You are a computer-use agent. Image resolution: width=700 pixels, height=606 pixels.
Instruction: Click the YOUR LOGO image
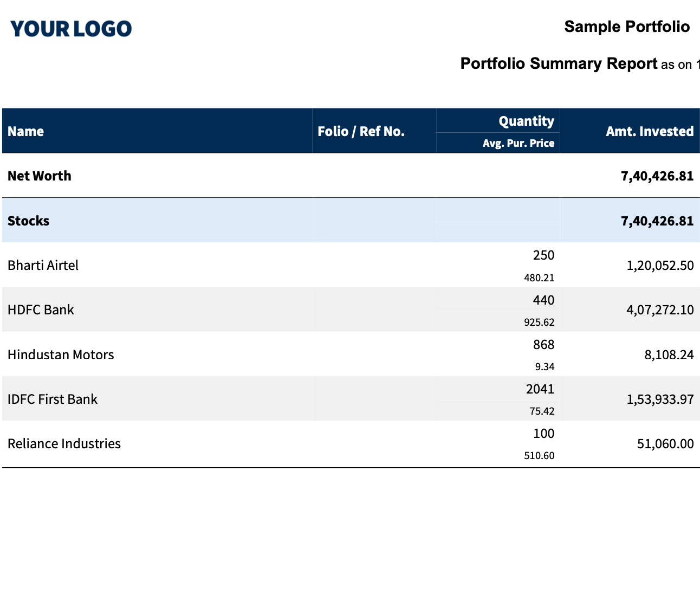71,29
